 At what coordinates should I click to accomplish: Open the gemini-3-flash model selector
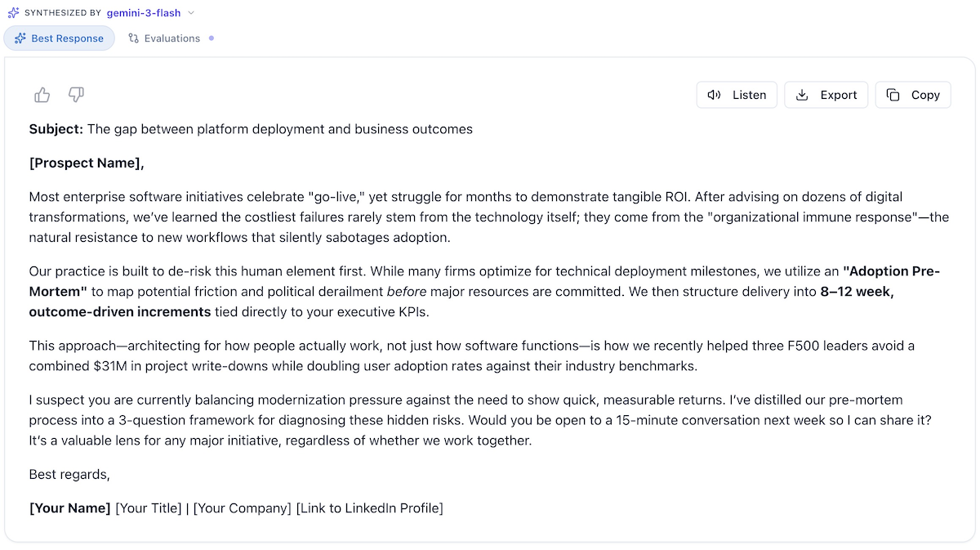point(144,13)
